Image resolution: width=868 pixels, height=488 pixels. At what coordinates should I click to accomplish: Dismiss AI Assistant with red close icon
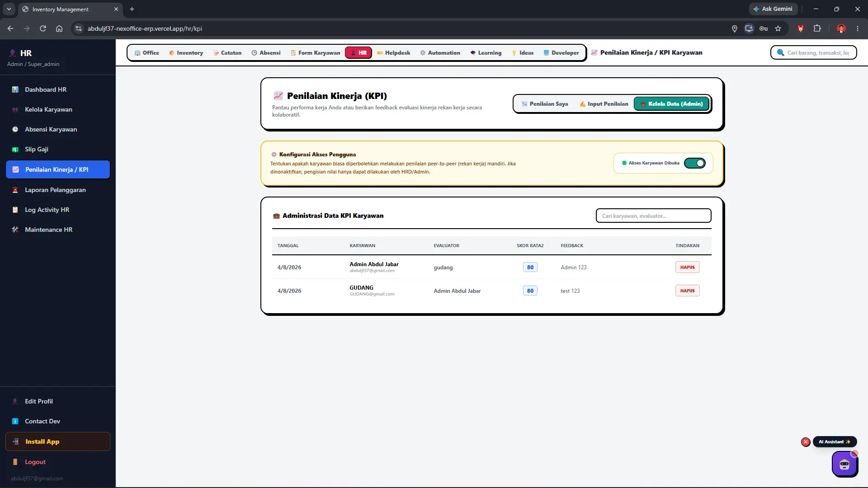tap(805, 442)
